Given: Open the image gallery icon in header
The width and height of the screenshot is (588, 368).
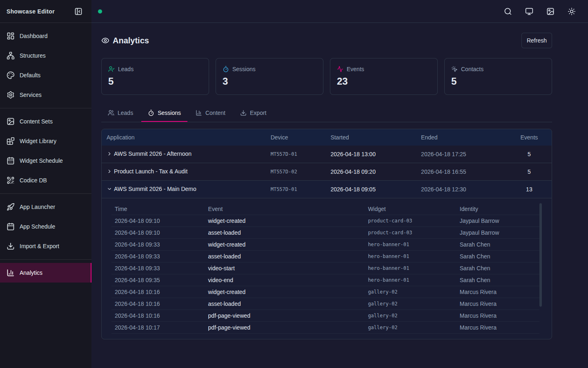Looking at the screenshot, I should [550, 11].
